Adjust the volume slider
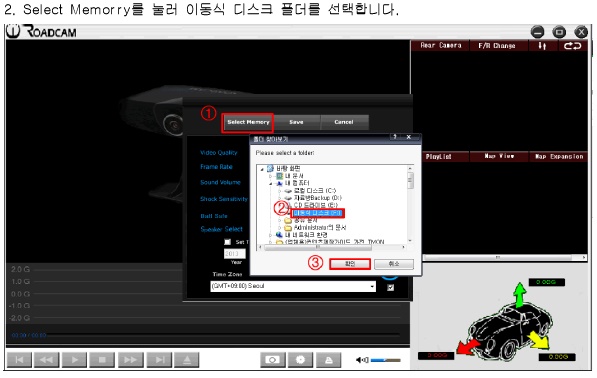Viewport: 597px width, 378px height. click(386, 360)
